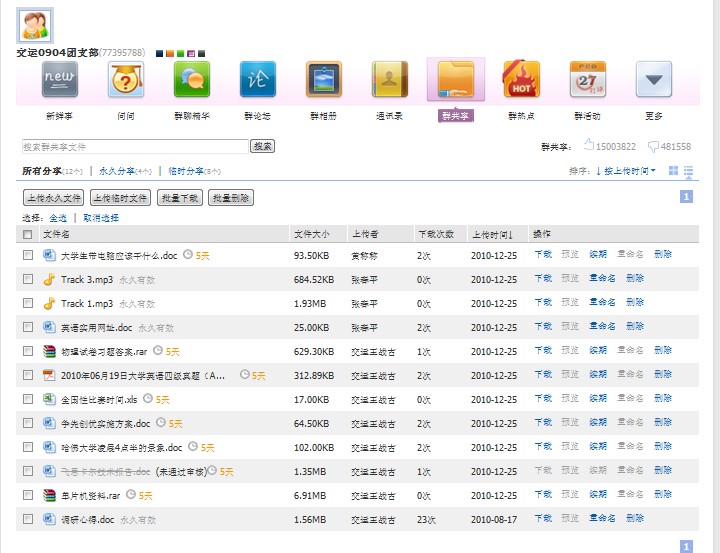Click the orange group color swatch
Screen dimensions: 720x553
170,53
